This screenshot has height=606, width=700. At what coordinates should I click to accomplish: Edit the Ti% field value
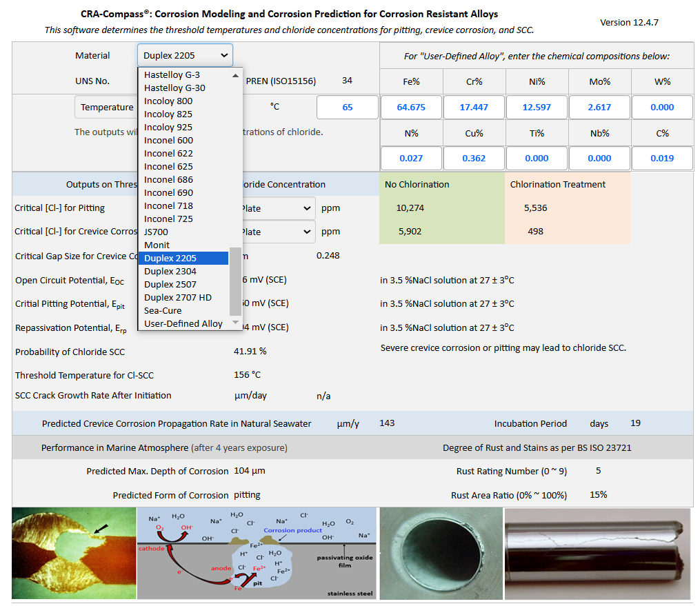tap(537, 159)
